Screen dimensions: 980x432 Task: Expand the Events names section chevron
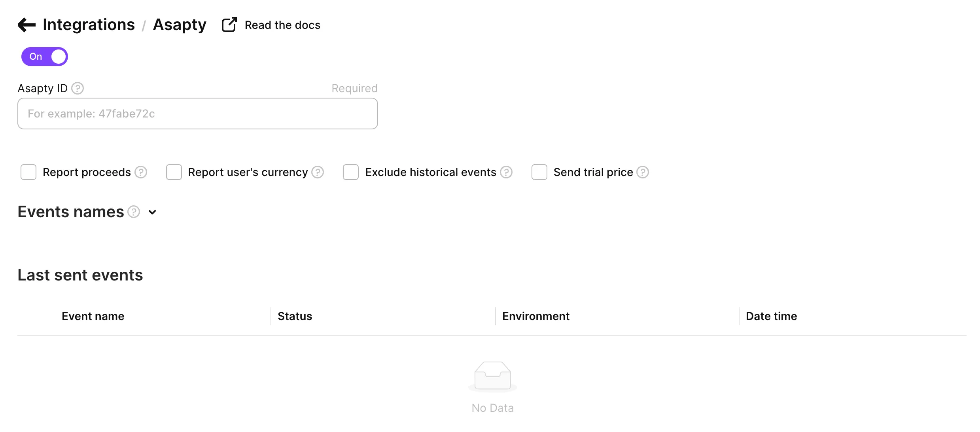coord(152,212)
